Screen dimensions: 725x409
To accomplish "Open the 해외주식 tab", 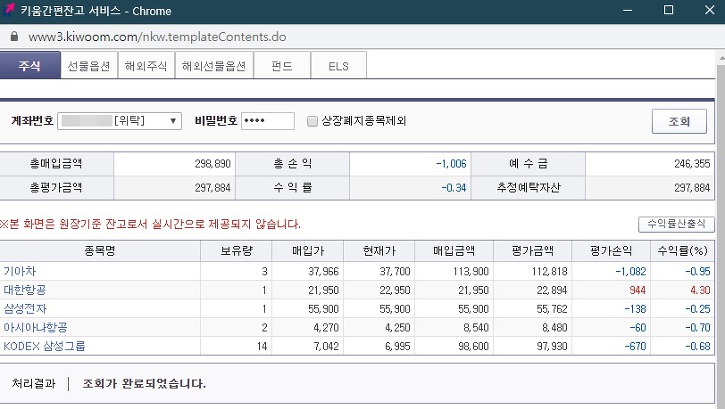I will tap(146, 66).
